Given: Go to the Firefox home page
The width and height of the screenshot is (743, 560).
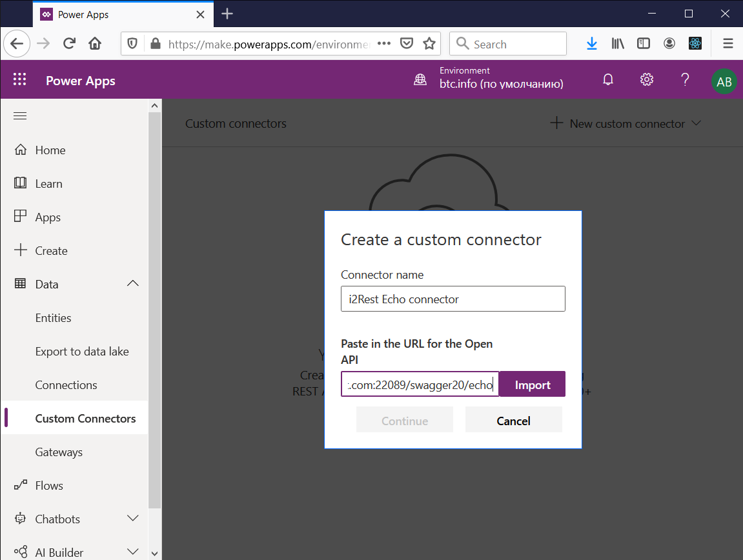Looking at the screenshot, I should [95, 44].
